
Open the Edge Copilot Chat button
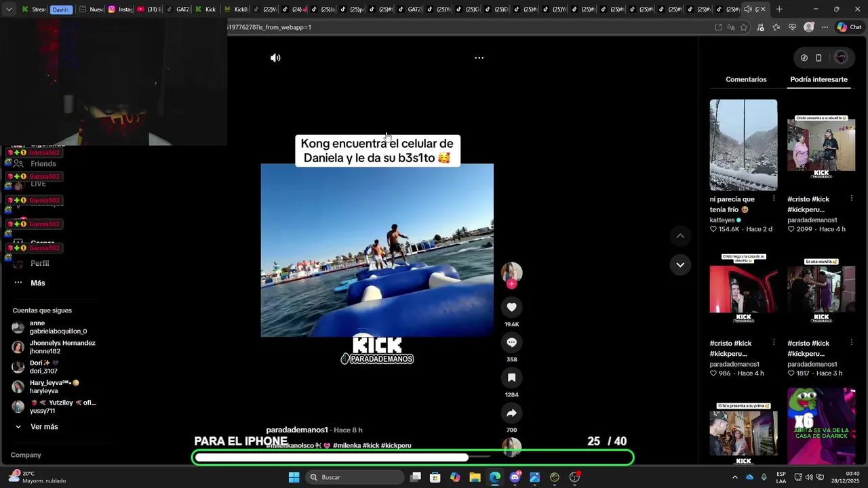click(849, 27)
